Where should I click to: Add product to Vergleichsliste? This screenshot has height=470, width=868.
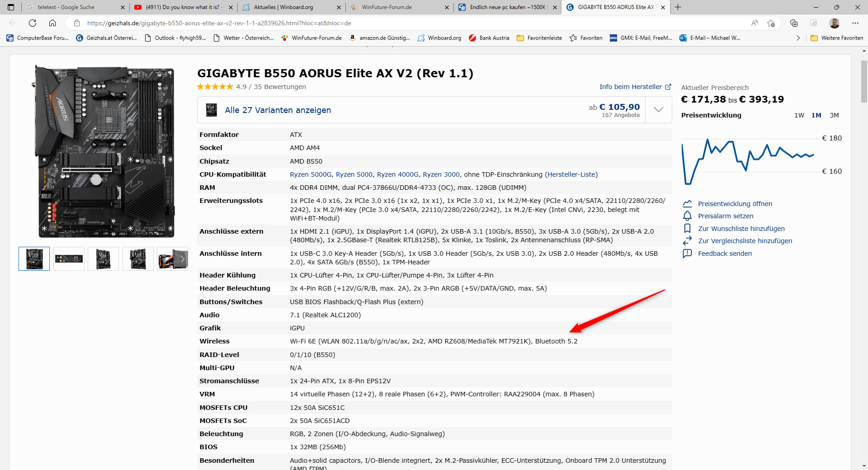(x=745, y=241)
